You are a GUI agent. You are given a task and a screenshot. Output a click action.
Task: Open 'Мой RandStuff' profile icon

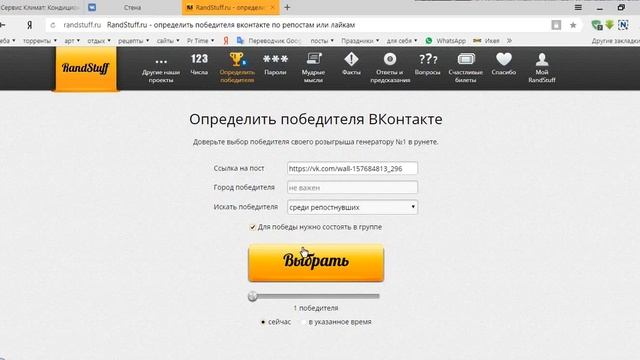pyautogui.click(x=542, y=60)
